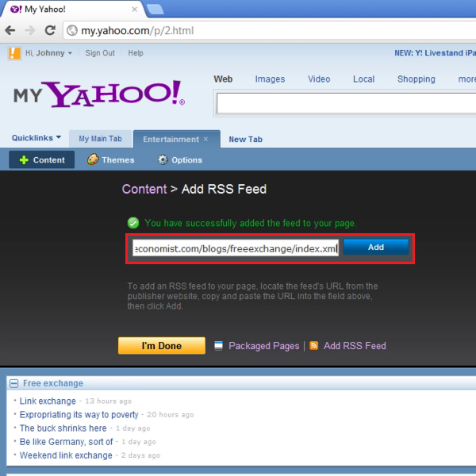Click the I'm Done button
This screenshot has height=476, width=476.
pyautogui.click(x=162, y=345)
